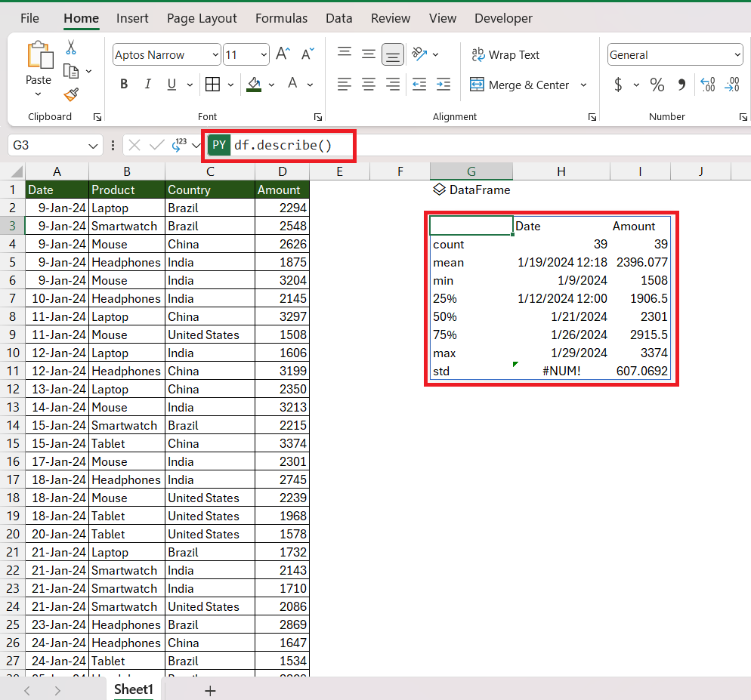Select the Amount header cell D1
The height and width of the screenshot is (700, 751).
click(282, 190)
